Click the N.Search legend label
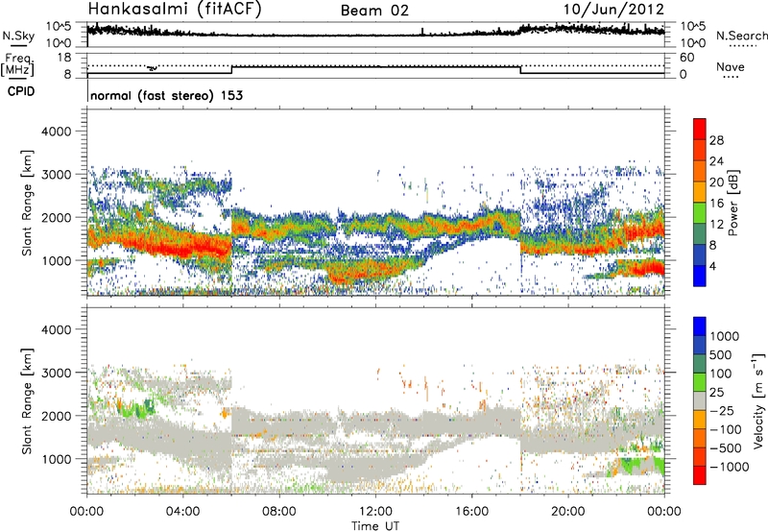768x532 pixels. point(741,36)
